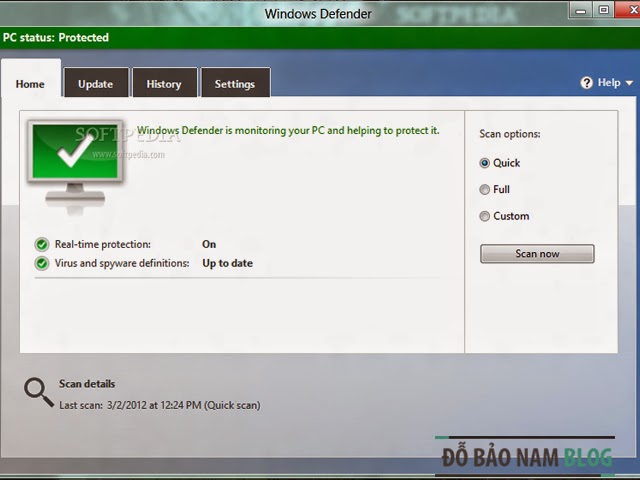Click the Help link text
Image resolution: width=640 pixels, height=480 pixels.
609,83
